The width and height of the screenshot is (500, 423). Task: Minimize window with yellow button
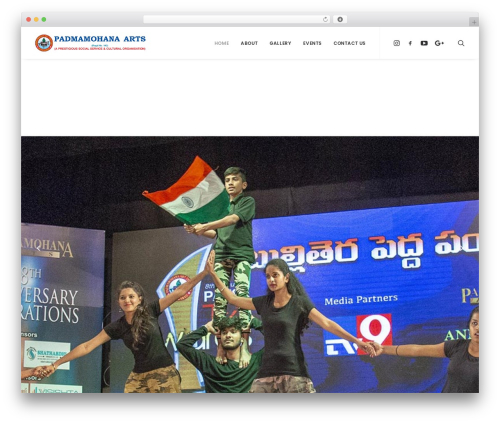[x=36, y=19]
